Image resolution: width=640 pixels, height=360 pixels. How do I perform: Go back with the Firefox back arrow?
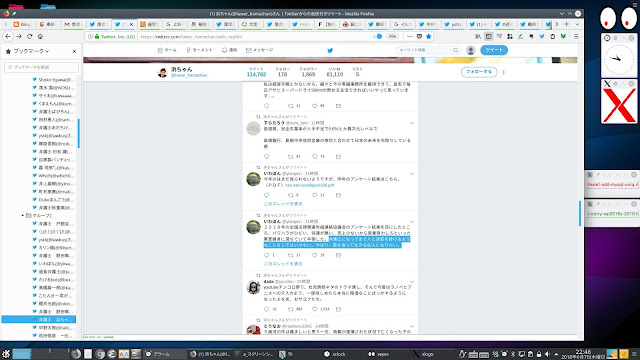[x=8, y=36]
